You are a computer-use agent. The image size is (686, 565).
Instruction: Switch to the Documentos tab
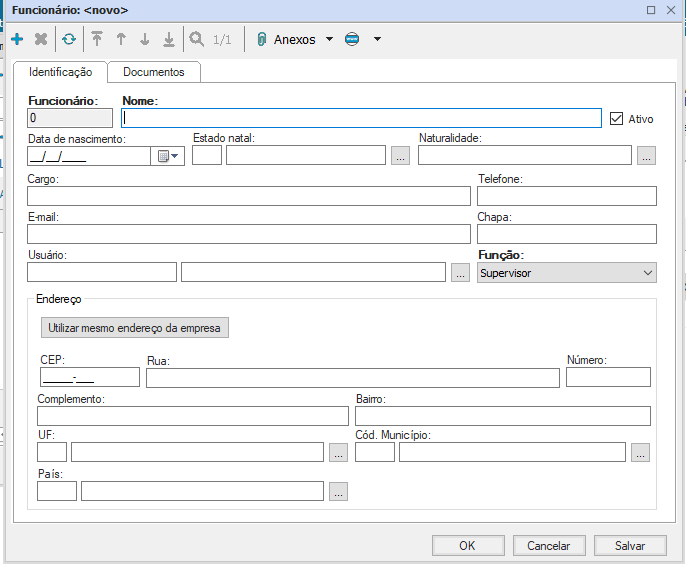pos(154,72)
